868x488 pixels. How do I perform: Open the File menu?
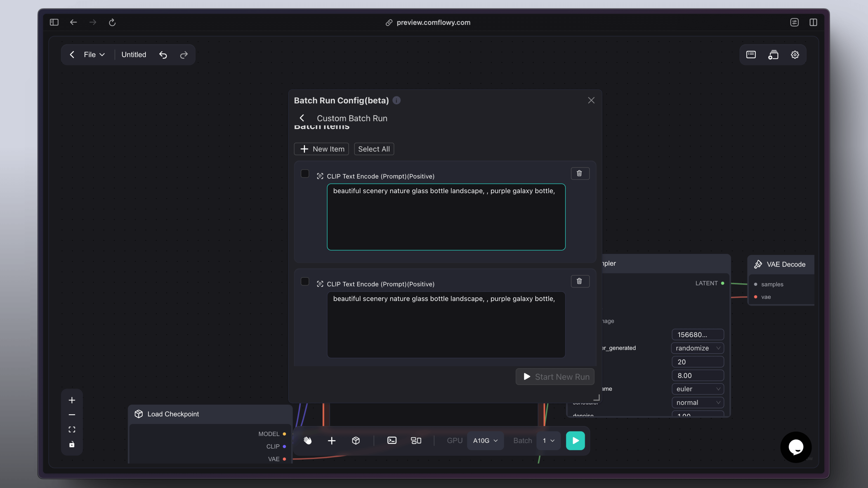pos(94,54)
